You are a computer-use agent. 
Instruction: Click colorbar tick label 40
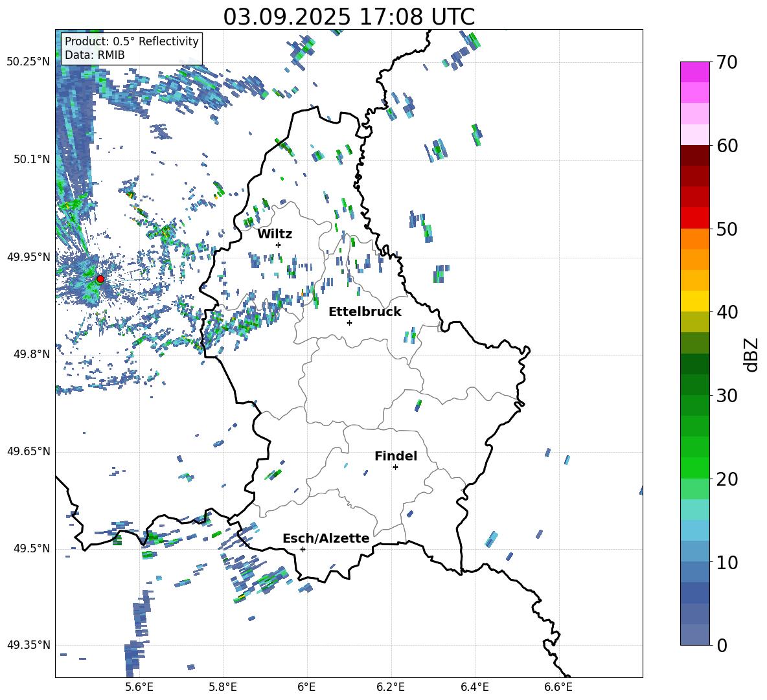click(x=726, y=312)
